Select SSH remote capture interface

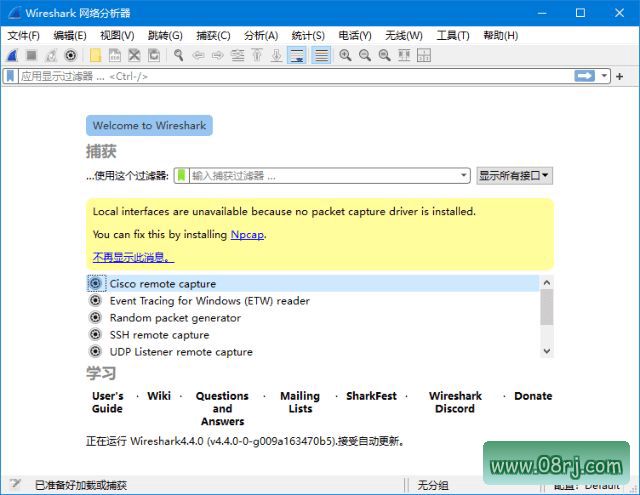click(313, 335)
